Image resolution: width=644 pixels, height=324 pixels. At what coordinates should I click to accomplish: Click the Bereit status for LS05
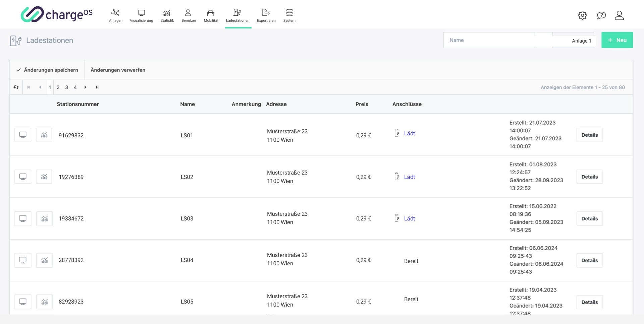(x=411, y=299)
